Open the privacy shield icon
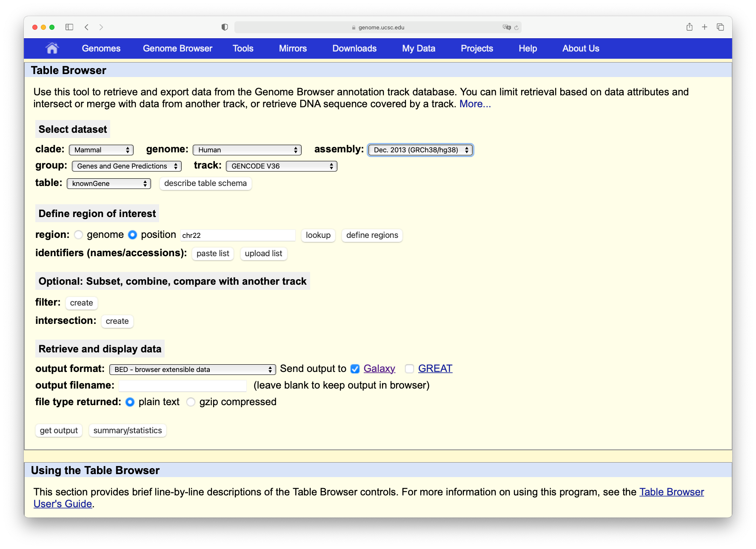The image size is (756, 549). (225, 27)
